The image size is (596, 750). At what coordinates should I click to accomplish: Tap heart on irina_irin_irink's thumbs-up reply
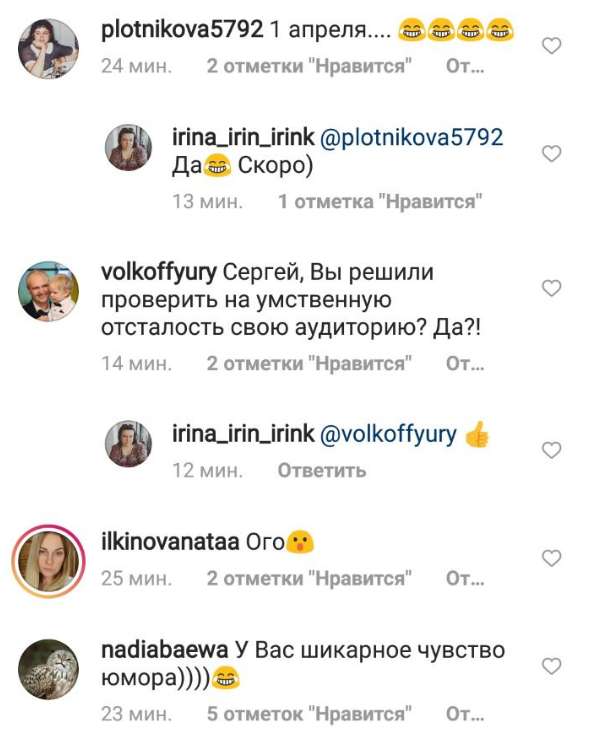point(552,450)
